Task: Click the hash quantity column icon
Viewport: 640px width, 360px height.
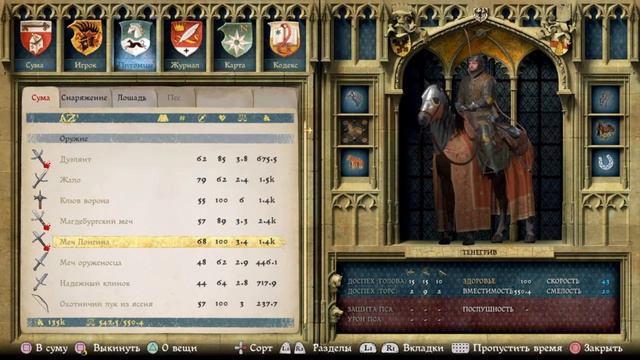Action: pos(182,118)
